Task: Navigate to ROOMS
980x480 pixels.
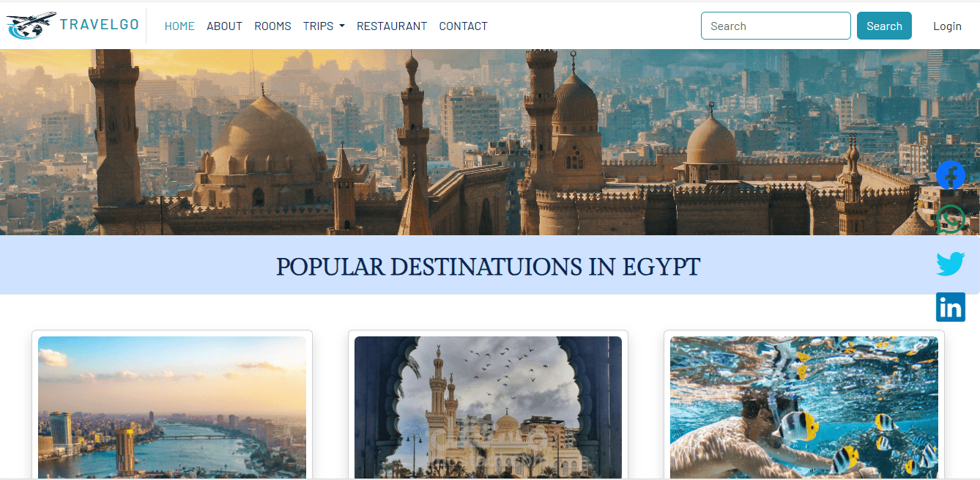Action: coord(272,26)
